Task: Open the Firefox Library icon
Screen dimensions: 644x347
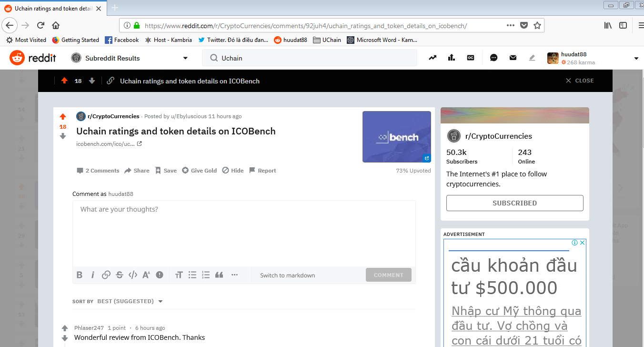Action: (608, 25)
